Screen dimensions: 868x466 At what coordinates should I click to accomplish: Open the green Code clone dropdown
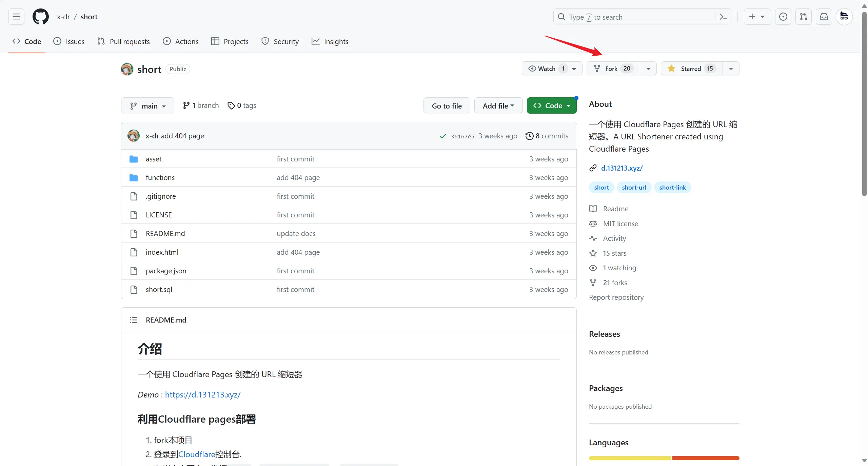552,105
